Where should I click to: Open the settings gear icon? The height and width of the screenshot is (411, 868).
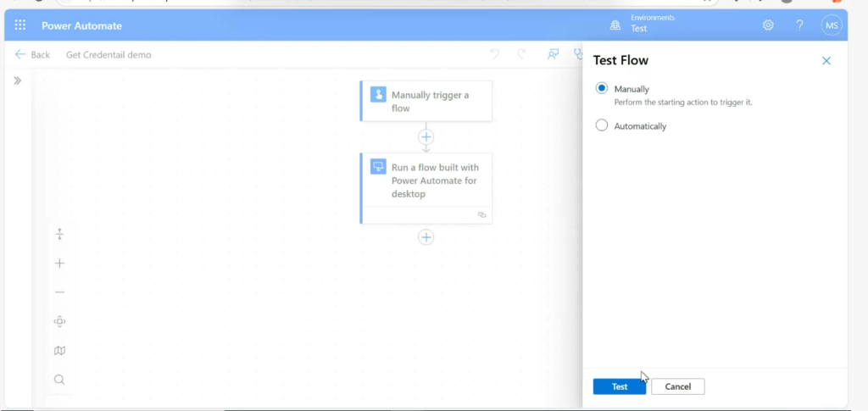click(x=768, y=25)
